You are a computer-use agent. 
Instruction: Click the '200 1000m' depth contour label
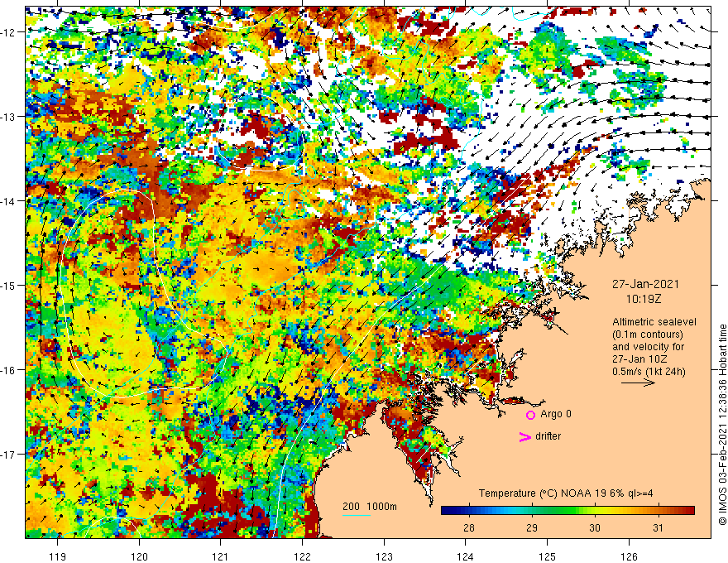pyautogui.click(x=370, y=507)
